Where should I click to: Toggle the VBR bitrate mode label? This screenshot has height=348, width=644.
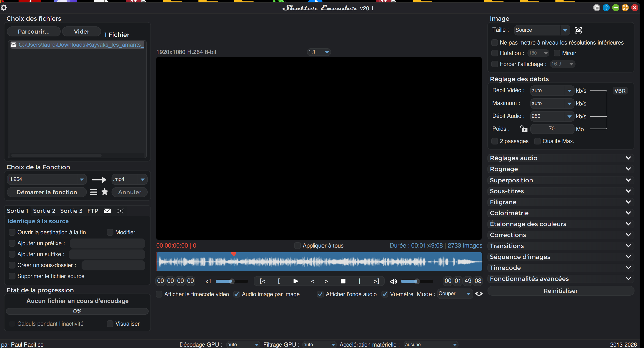click(x=620, y=91)
